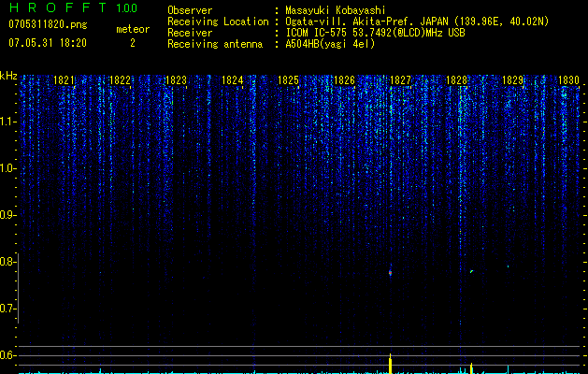Click the meteor label

pyautogui.click(x=133, y=29)
